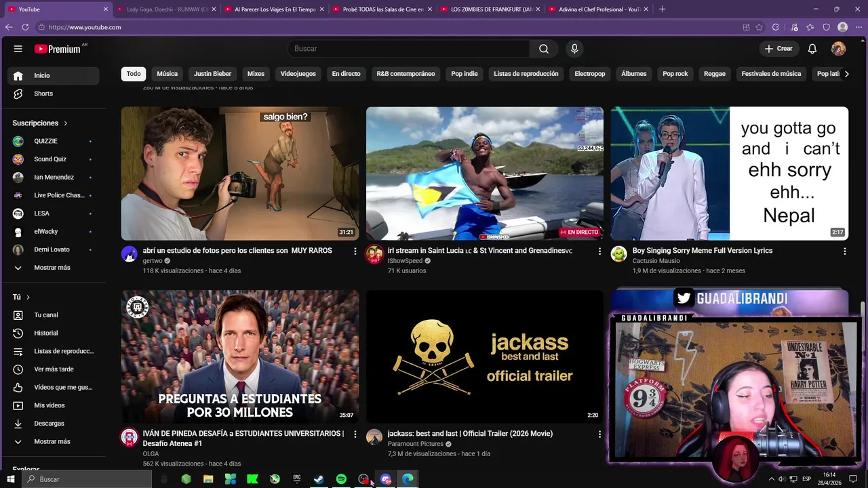Show next category chips arrow
This screenshot has height=488, width=868.
tap(846, 74)
